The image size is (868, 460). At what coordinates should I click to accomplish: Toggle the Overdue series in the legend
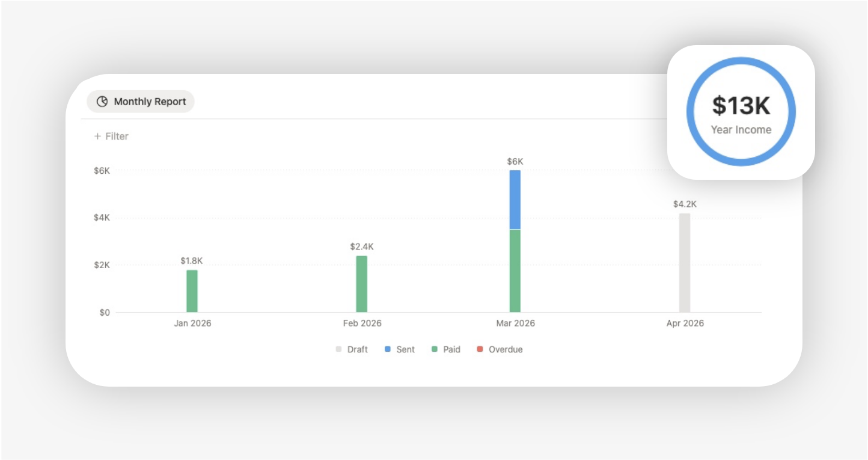pos(505,349)
